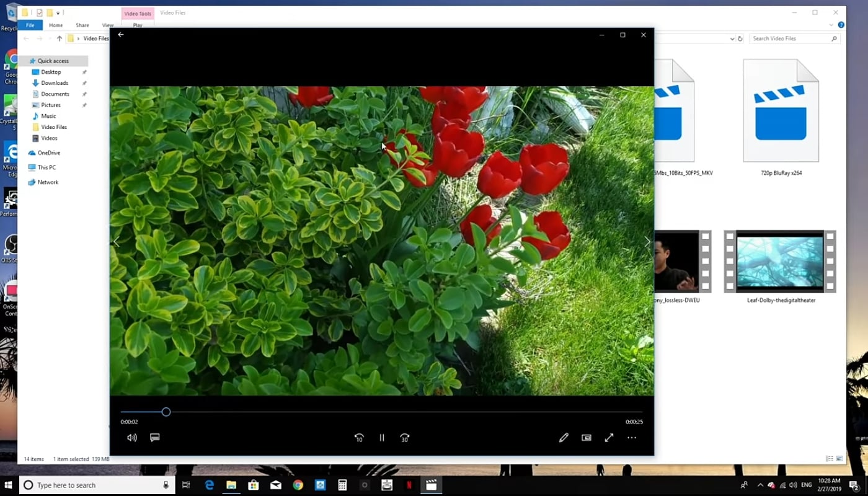Click the seek bar position handle
The width and height of the screenshot is (868, 496).
click(166, 412)
